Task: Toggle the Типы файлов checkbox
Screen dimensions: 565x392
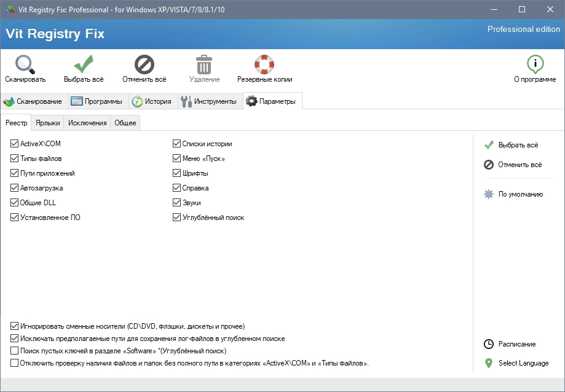Action: point(14,159)
